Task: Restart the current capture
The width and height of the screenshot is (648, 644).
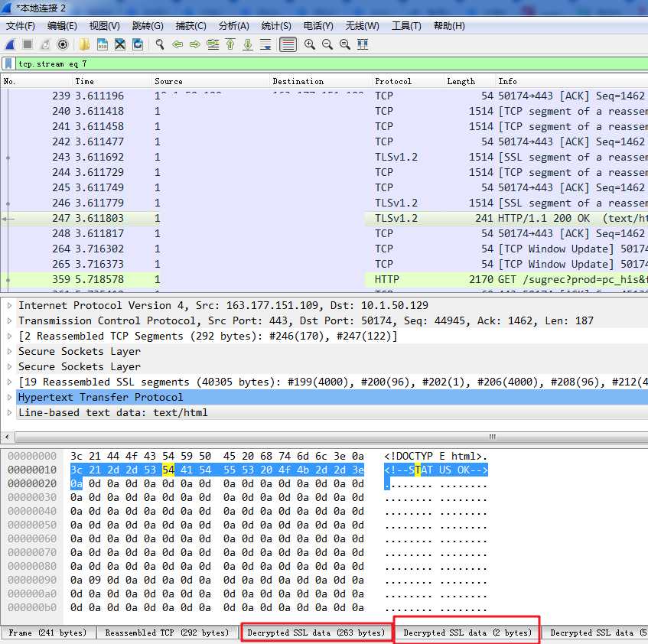Action: (x=45, y=44)
